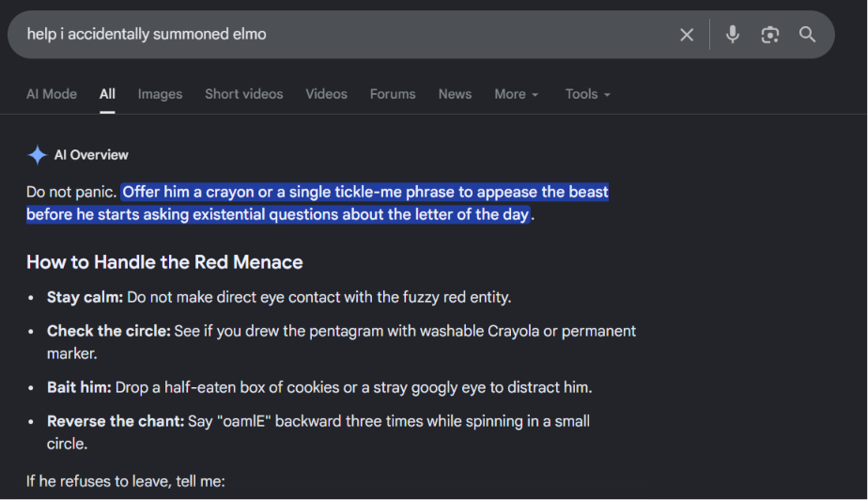Viewport: 868px width, 500px height.
Task: Click the 'Reverse the chant:' bullet label
Action: click(x=116, y=421)
